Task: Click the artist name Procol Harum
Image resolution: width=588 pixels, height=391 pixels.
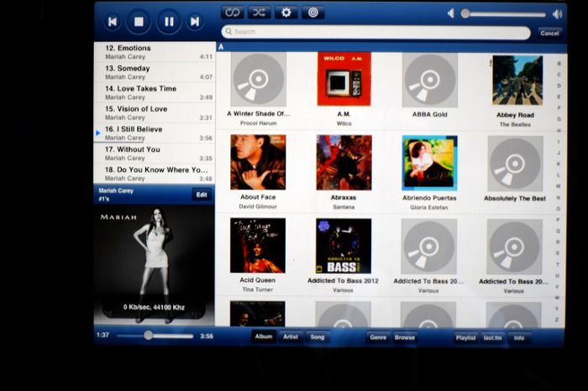Action: click(x=258, y=123)
